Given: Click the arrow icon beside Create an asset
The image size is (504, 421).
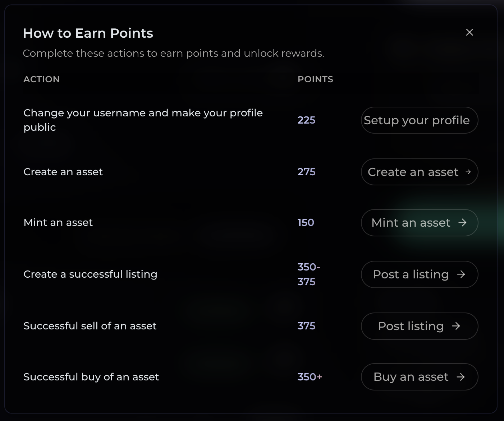Looking at the screenshot, I should (x=468, y=172).
